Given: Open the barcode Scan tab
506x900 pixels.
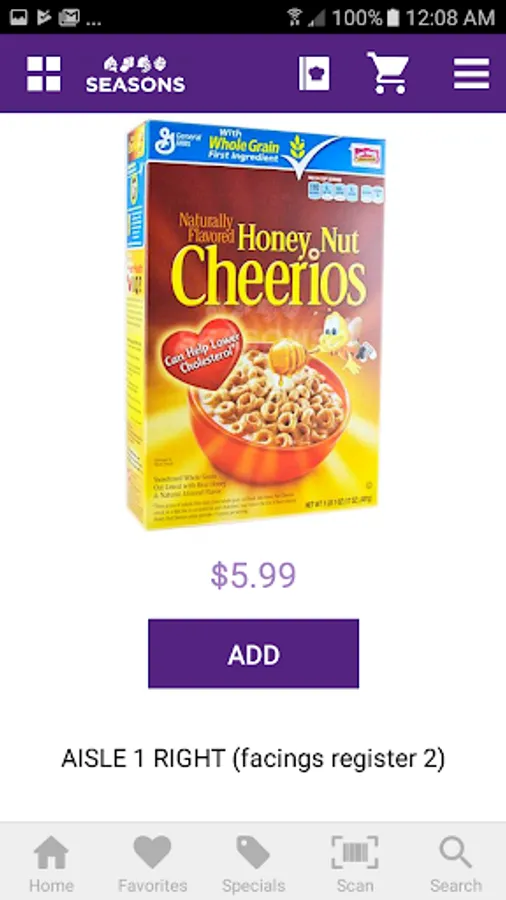Looking at the screenshot, I should pos(355,864).
